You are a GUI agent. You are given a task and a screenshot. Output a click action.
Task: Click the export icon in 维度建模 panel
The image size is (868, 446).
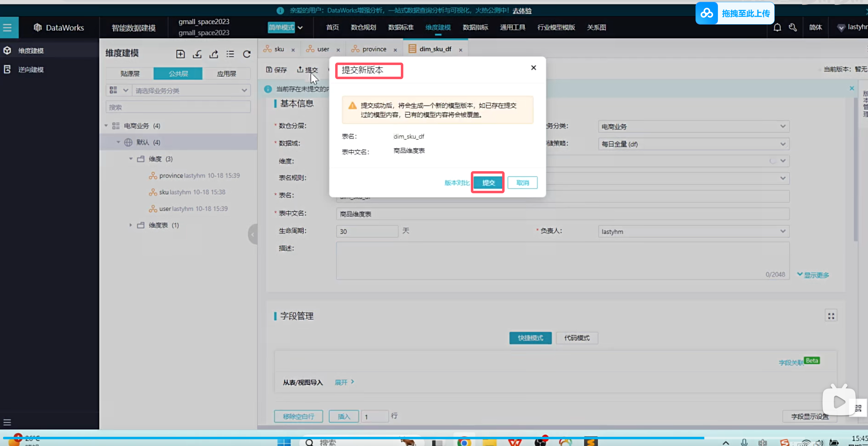214,54
